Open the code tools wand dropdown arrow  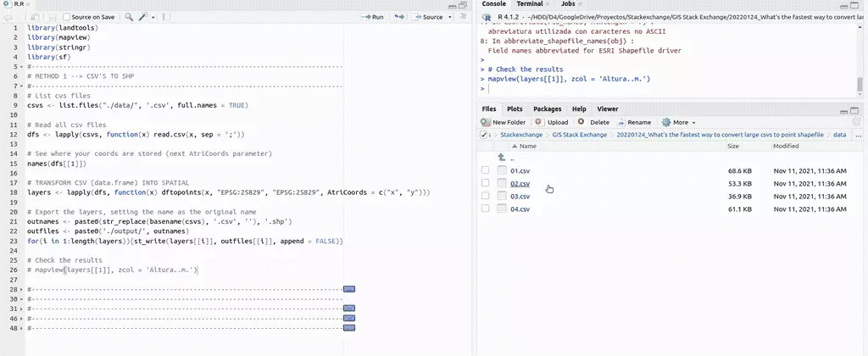point(152,18)
